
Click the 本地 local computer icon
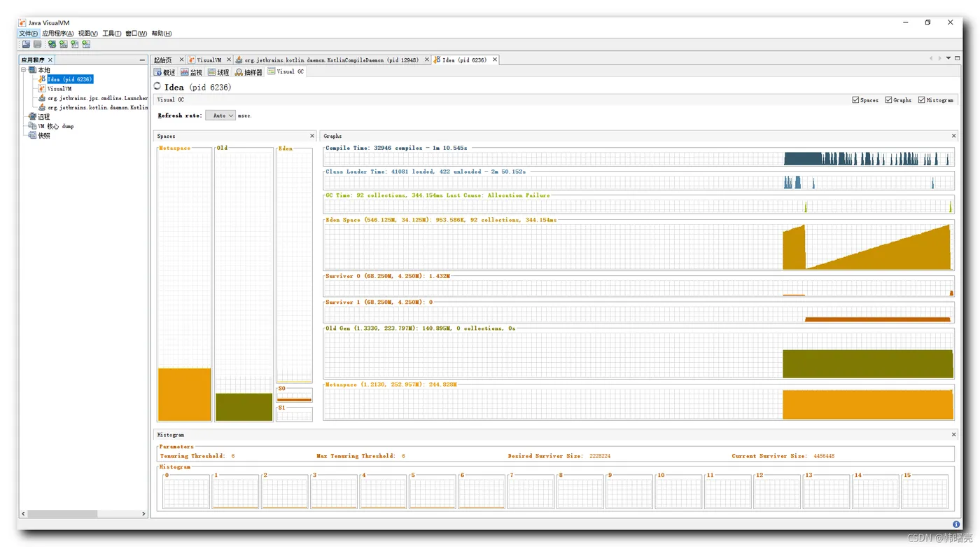pos(32,70)
